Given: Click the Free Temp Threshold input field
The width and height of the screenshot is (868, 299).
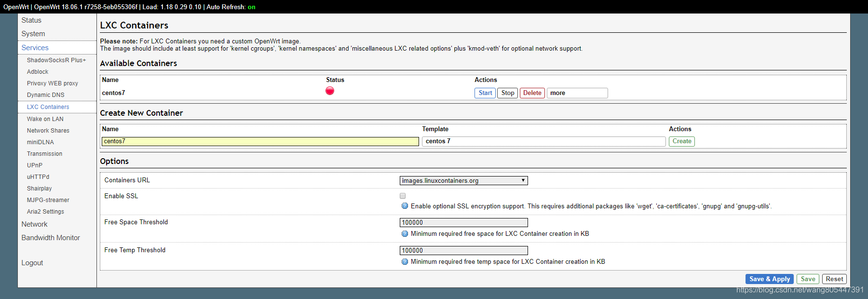Looking at the screenshot, I should (464, 250).
